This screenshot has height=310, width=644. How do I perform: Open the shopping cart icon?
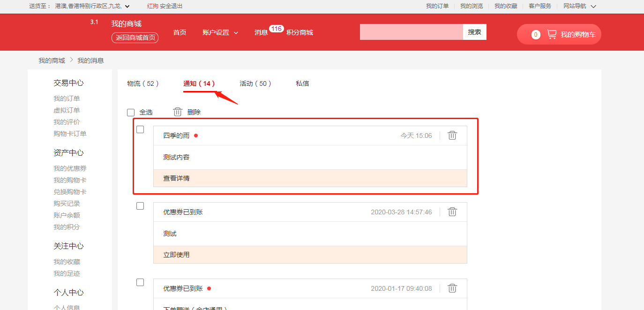pos(552,34)
